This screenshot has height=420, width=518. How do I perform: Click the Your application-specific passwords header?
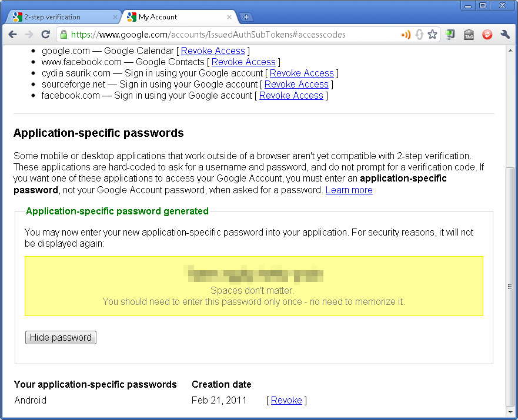coord(95,385)
